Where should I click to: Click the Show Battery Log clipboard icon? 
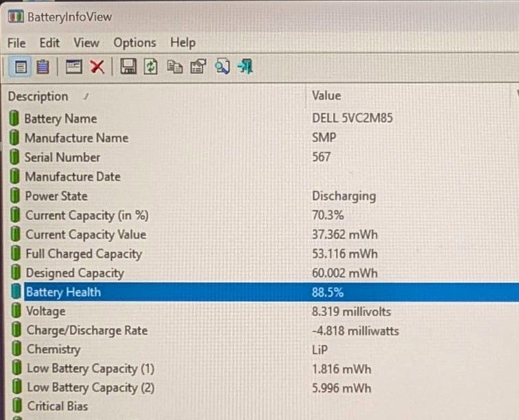click(x=43, y=67)
